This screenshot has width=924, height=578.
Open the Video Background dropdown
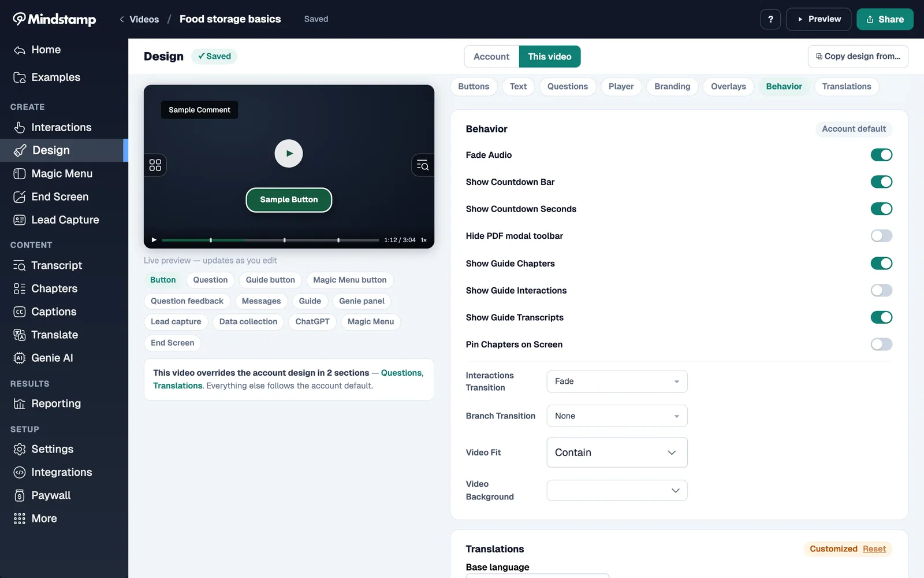coord(617,491)
